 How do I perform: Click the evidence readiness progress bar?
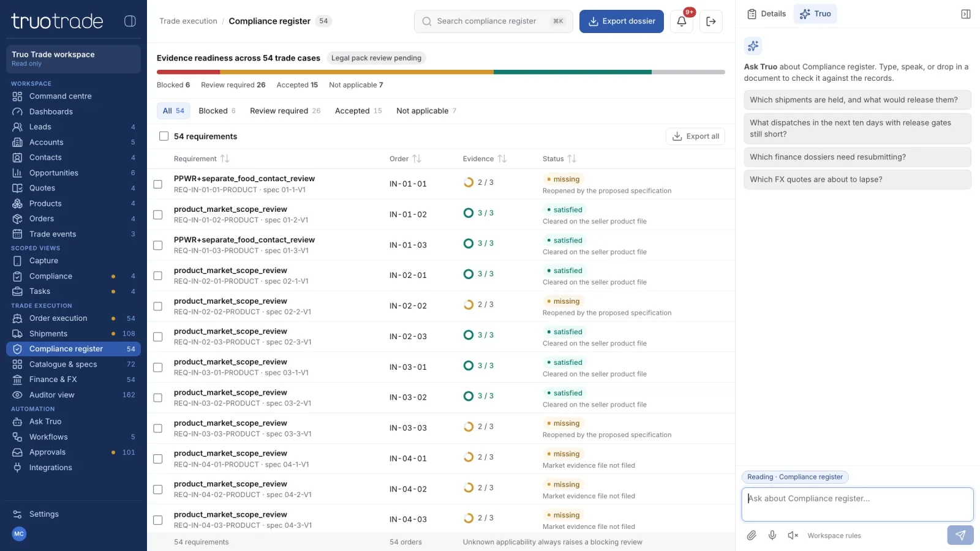441,72
